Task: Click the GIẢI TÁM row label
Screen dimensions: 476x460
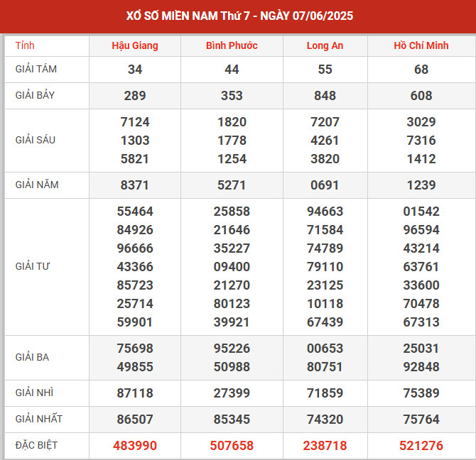Action: [x=36, y=69]
